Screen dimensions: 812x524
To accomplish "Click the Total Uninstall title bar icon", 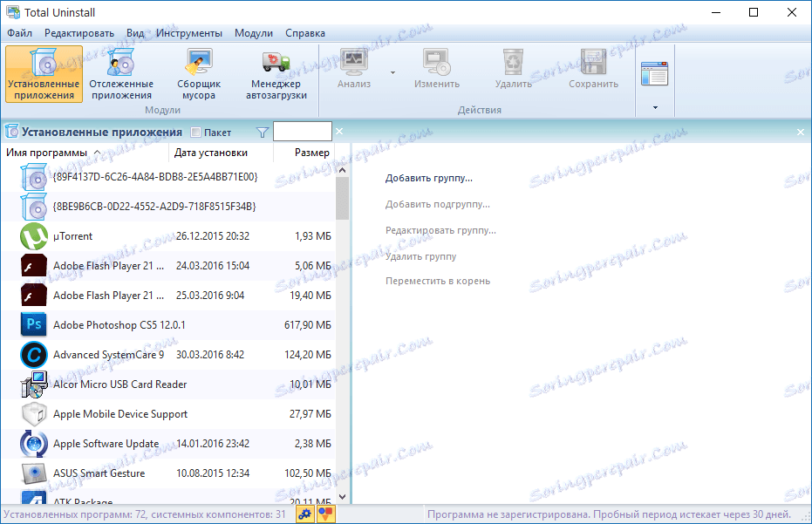I will pyautogui.click(x=13, y=12).
